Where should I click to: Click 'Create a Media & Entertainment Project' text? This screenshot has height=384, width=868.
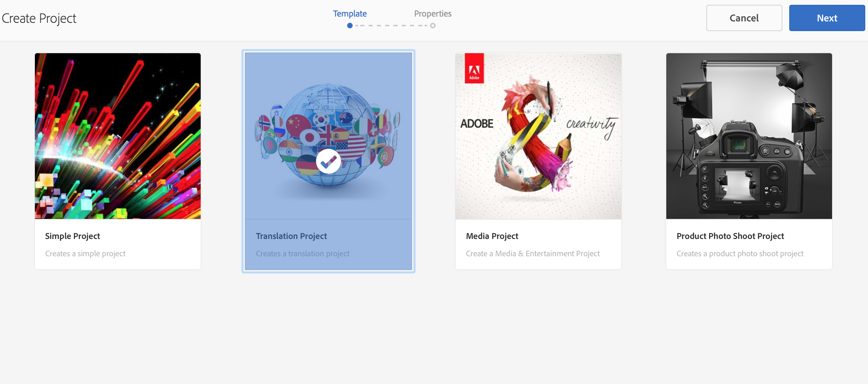coord(533,254)
